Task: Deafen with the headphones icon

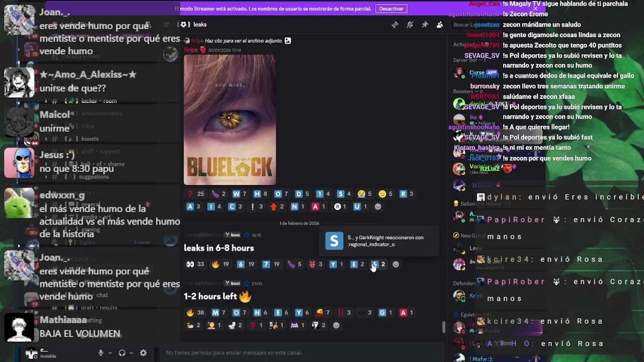Action: coord(122,353)
